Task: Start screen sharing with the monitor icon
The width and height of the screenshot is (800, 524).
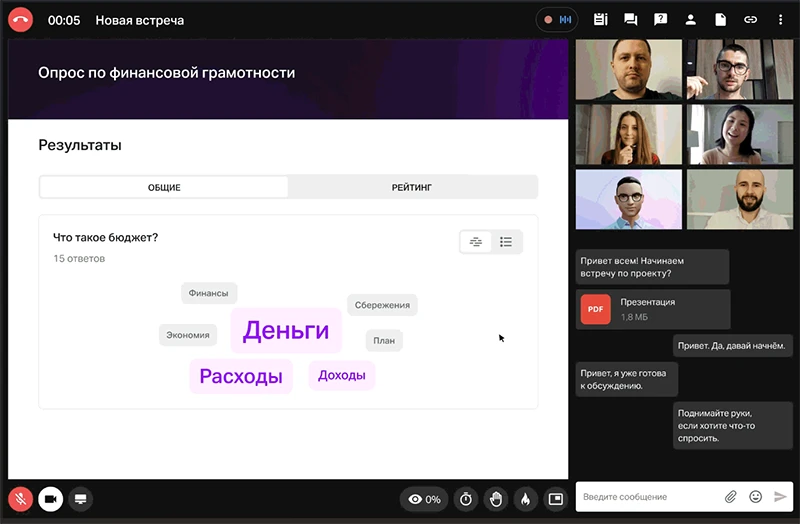Action: (81, 499)
